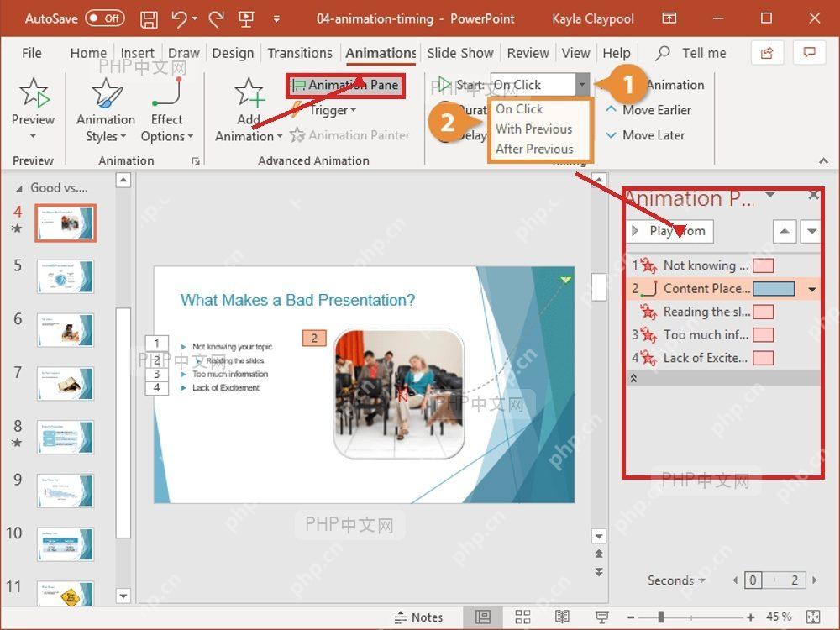Image resolution: width=840 pixels, height=630 pixels.
Task: Select Reading the sl... animation item
Action: 723,312
